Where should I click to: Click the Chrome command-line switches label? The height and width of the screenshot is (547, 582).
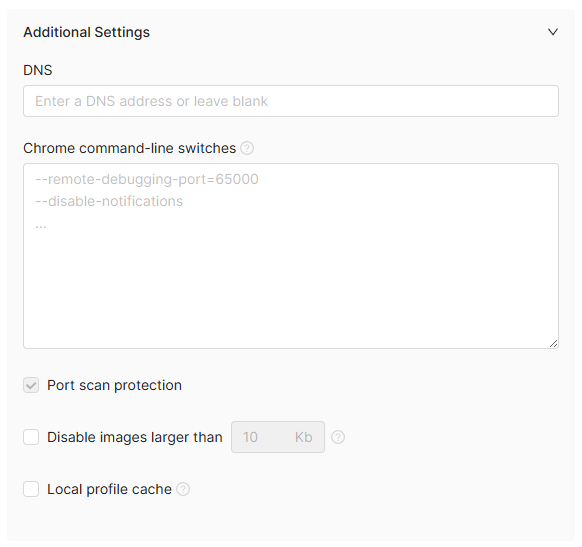coord(130,148)
